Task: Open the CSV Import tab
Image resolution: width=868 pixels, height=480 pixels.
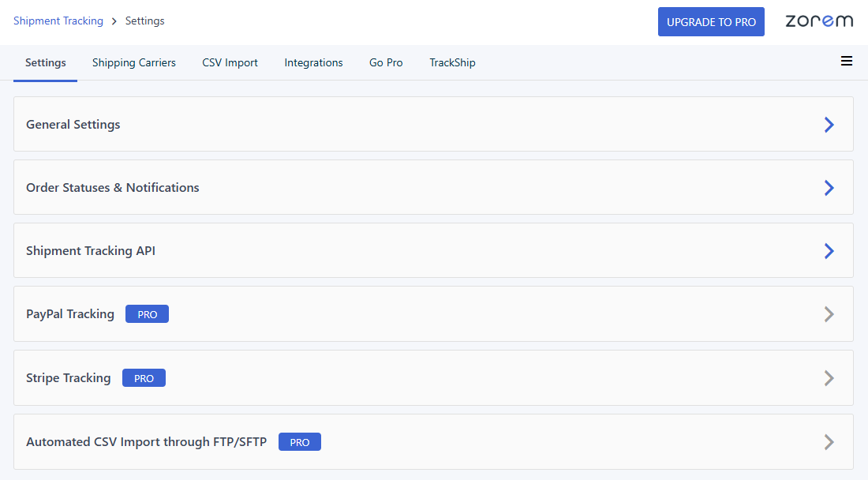Action: 230,62
